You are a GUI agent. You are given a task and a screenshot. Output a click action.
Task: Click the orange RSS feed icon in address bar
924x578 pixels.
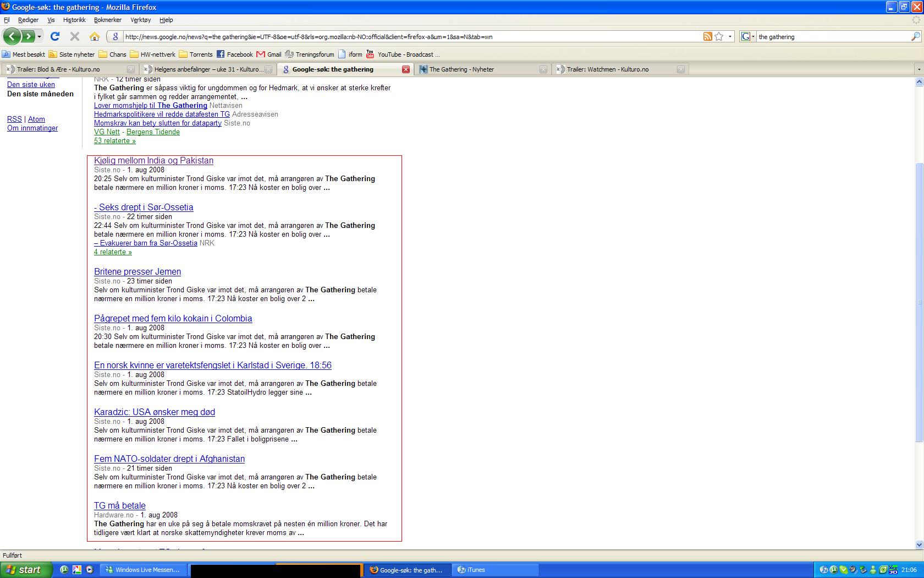tap(707, 36)
